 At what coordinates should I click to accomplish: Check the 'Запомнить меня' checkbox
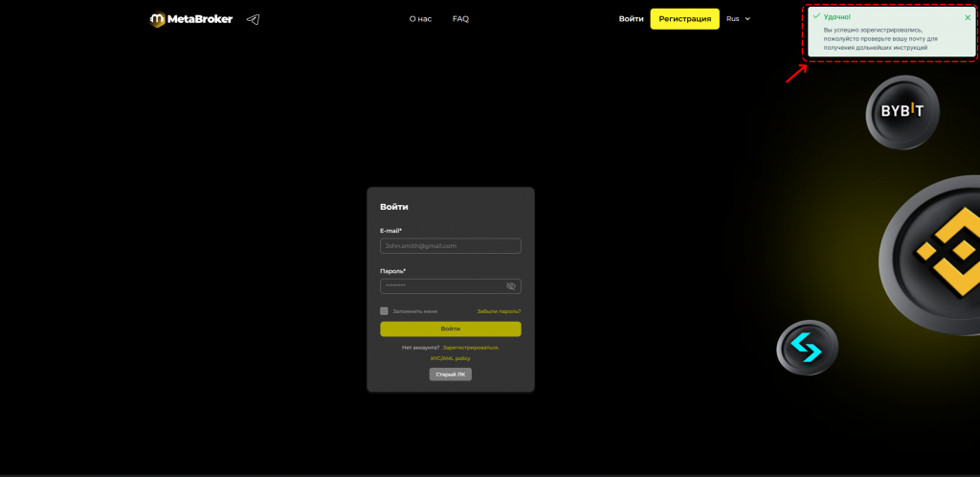(384, 311)
